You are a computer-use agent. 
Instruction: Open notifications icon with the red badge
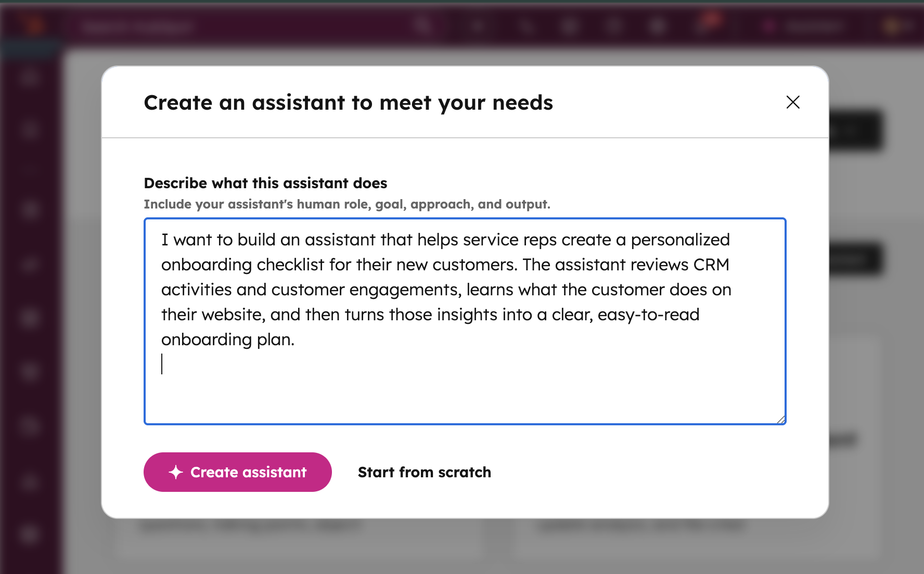pos(707,24)
